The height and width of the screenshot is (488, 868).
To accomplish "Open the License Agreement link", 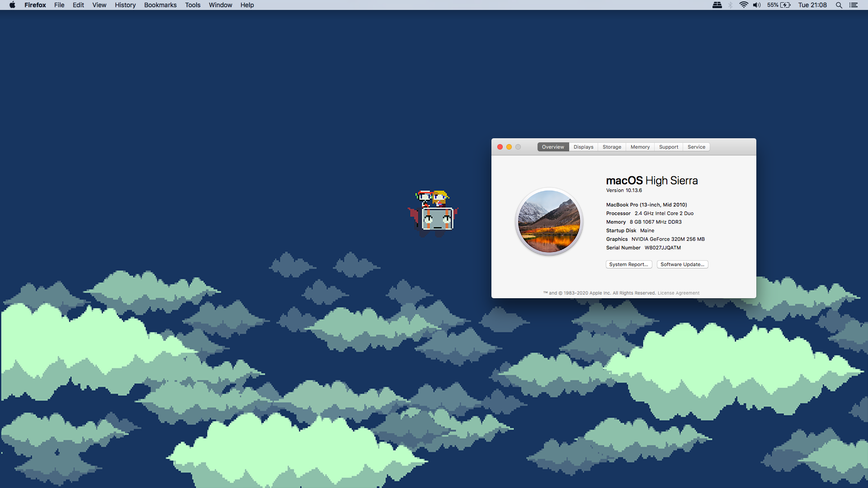I will [678, 293].
